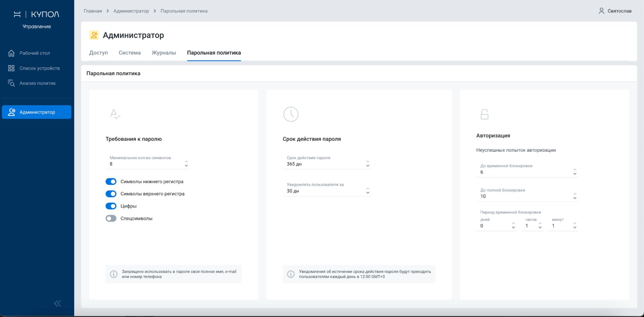Switch to the Журналы tab
The image size is (644, 317).
click(x=164, y=53)
